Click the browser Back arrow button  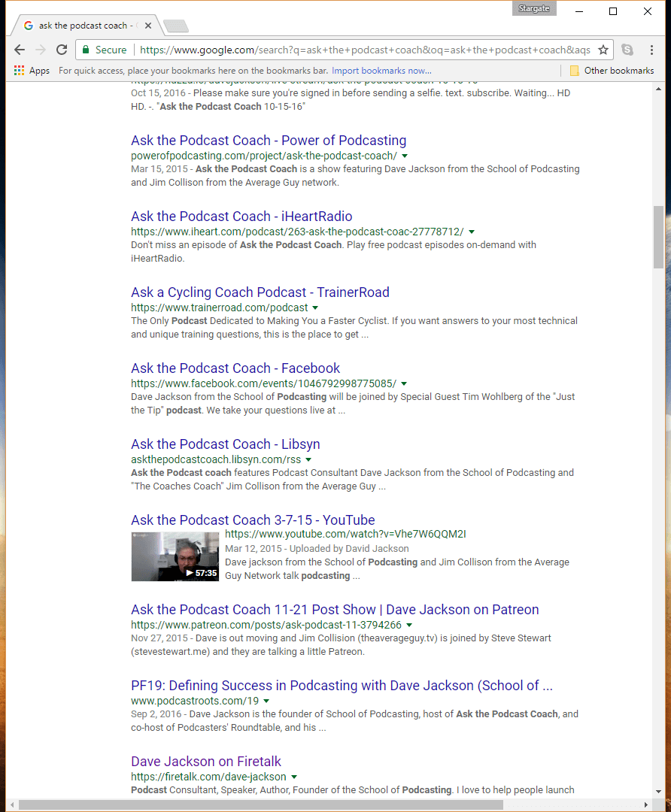point(20,50)
